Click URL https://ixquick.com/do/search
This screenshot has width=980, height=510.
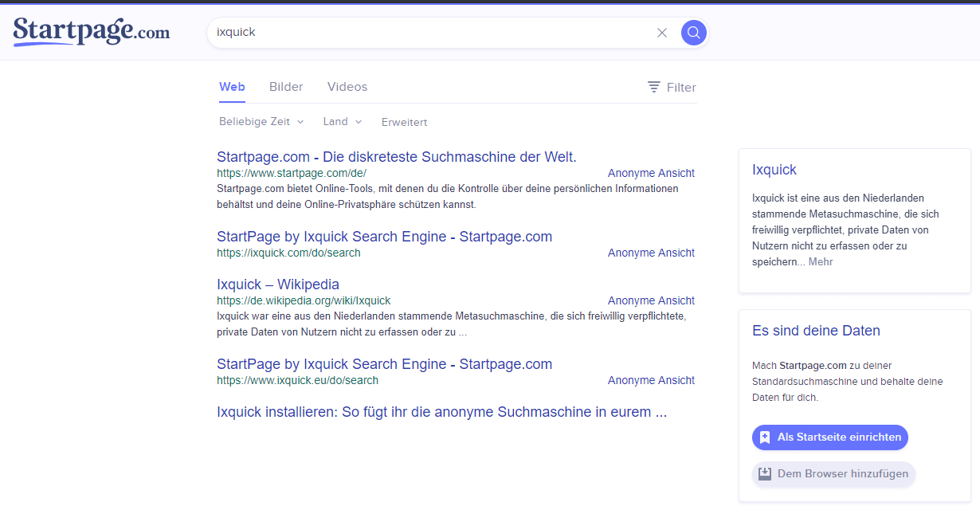pyautogui.click(x=288, y=253)
